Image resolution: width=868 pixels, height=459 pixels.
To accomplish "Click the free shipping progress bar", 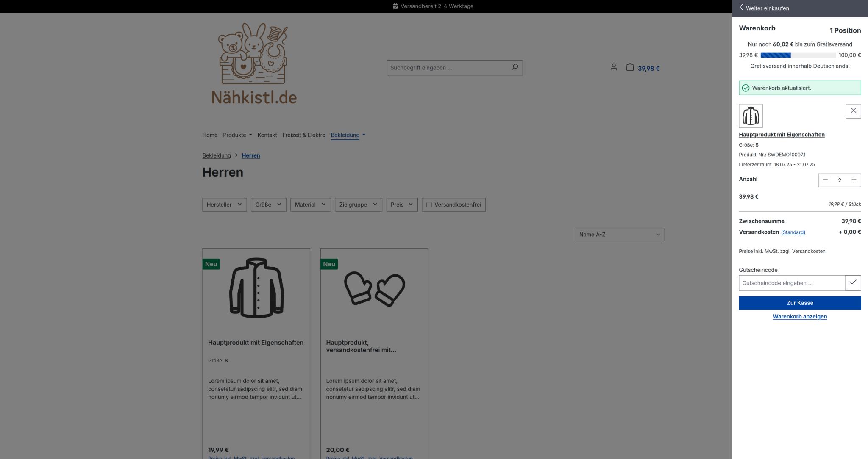I will pos(798,55).
